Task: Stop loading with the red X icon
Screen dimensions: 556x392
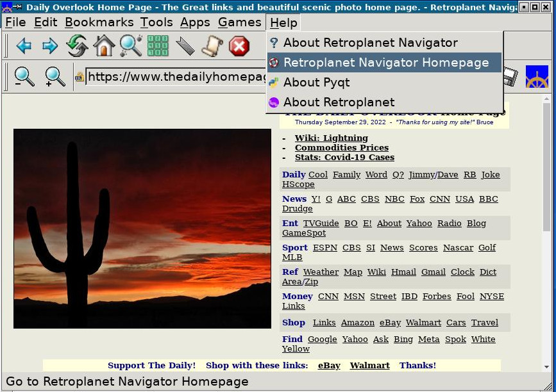Action: [x=239, y=46]
